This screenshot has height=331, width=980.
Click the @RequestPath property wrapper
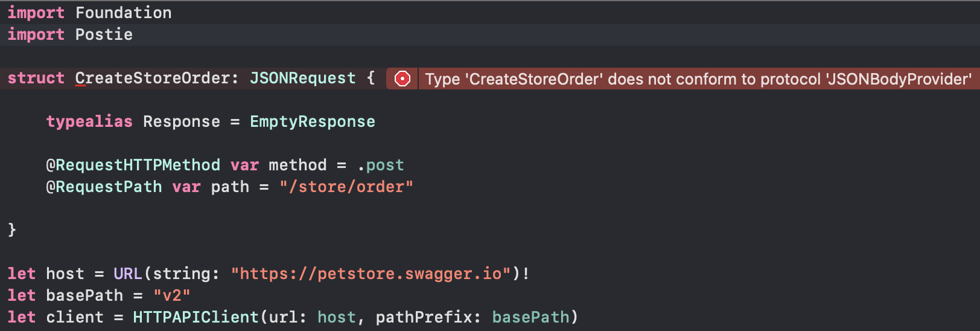pos(104,187)
